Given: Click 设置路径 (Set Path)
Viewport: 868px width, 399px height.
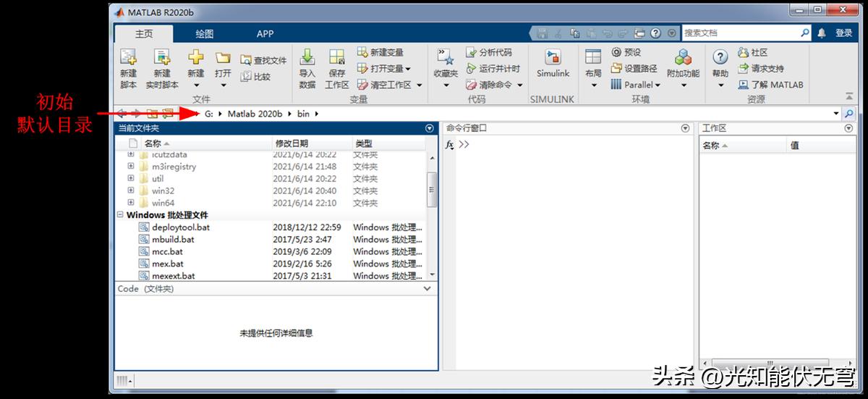Looking at the screenshot, I should click(x=634, y=68).
